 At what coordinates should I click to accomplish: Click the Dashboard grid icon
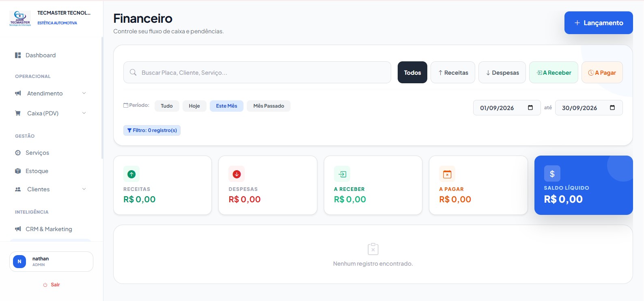[x=18, y=55]
